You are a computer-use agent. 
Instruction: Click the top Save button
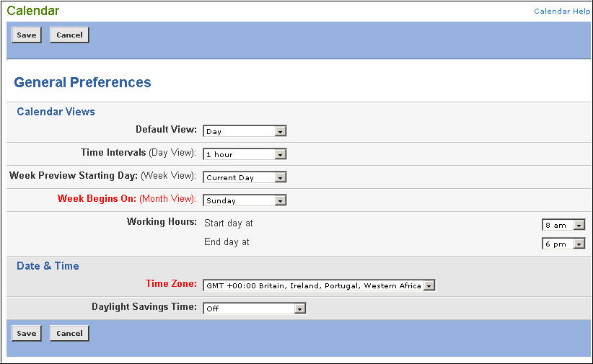coord(27,35)
